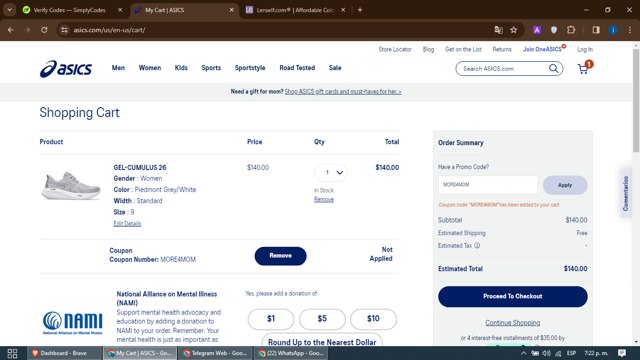Viewport: 640px width, 360px height.
Task: Remove the MORE4MOM coupon button
Action: coord(280,256)
